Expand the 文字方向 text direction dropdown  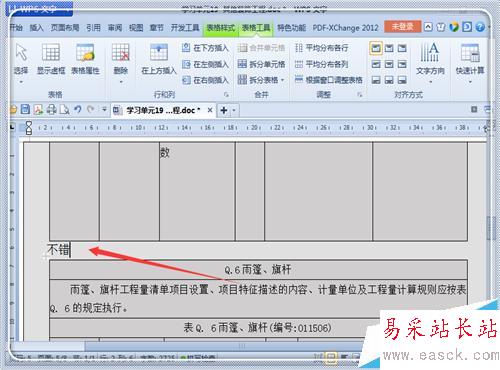click(x=430, y=82)
